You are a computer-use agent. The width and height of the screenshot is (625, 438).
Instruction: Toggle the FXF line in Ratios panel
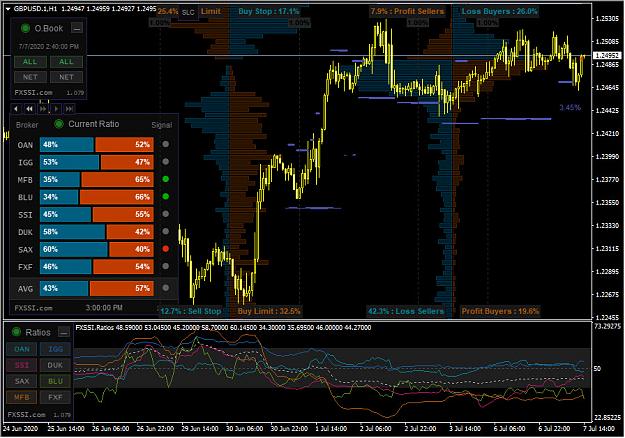coord(55,397)
